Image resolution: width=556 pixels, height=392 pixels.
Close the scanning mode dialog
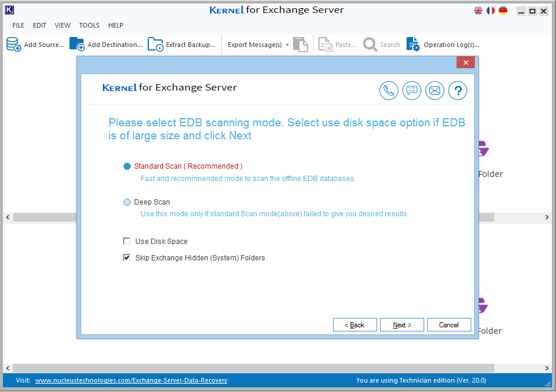point(465,63)
